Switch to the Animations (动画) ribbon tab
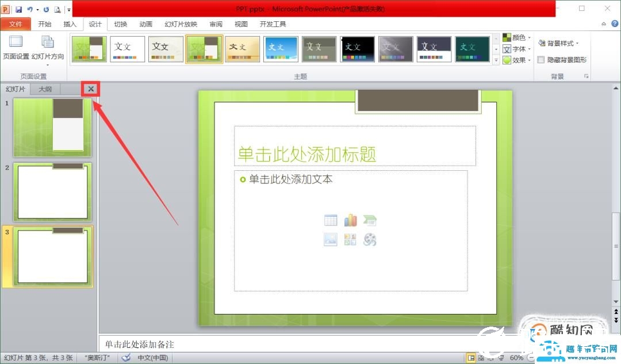Viewport: 621px width, 364px height. pos(145,24)
